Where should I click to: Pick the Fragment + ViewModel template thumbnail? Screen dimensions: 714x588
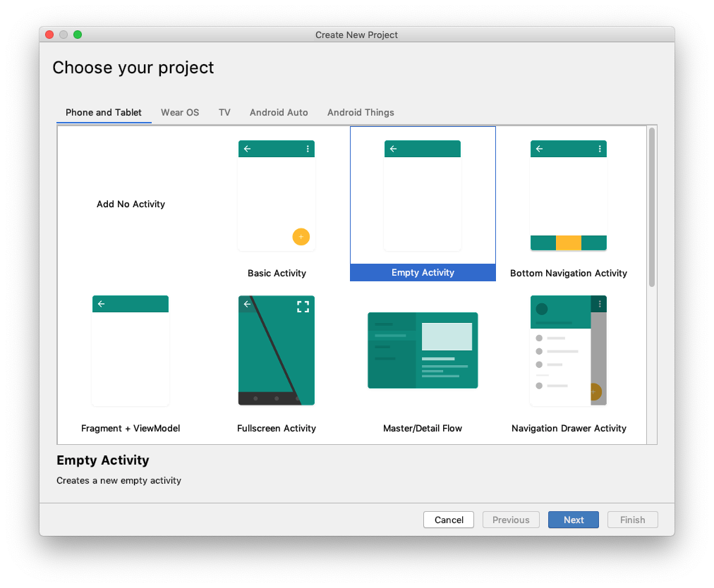[x=131, y=350]
